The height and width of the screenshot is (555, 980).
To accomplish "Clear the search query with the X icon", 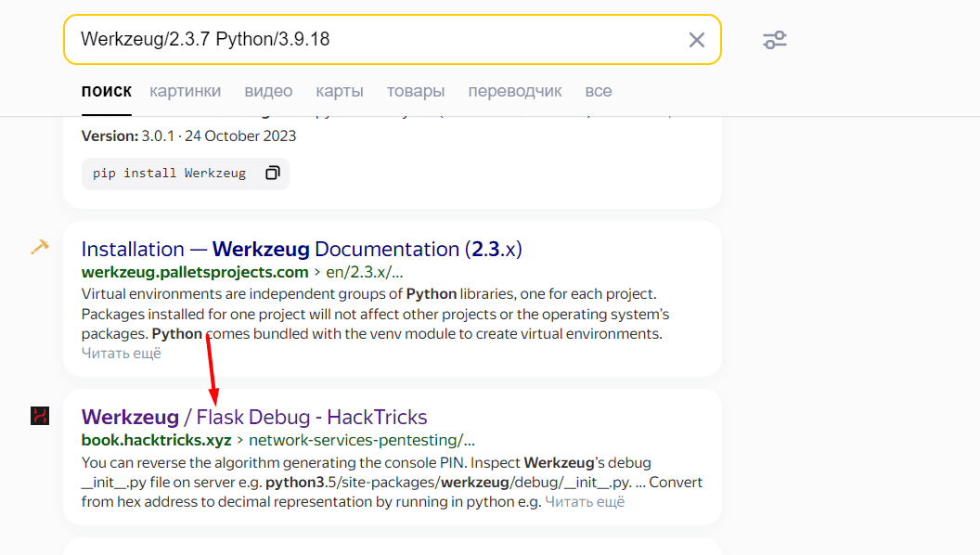I will [x=696, y=40].
